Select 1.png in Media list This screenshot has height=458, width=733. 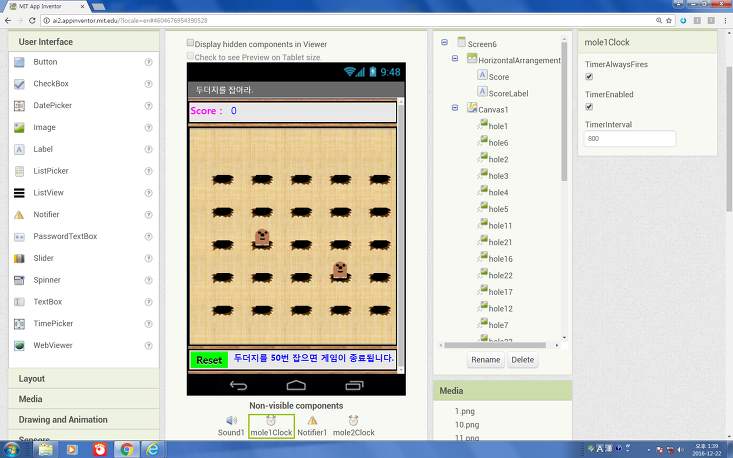[465, 412]
